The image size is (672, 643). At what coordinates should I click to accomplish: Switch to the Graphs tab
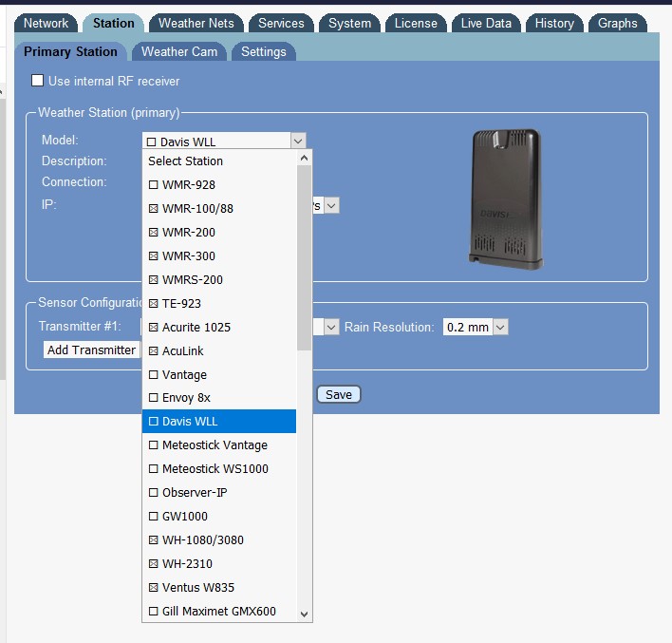pyautogui.click(x=618, y=23)
